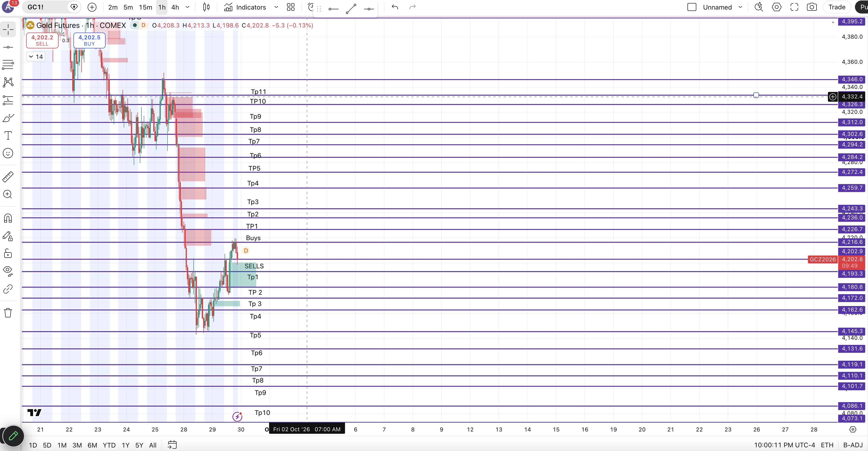Click the undo arrow

pyautogui.click(x=395, y=7)
